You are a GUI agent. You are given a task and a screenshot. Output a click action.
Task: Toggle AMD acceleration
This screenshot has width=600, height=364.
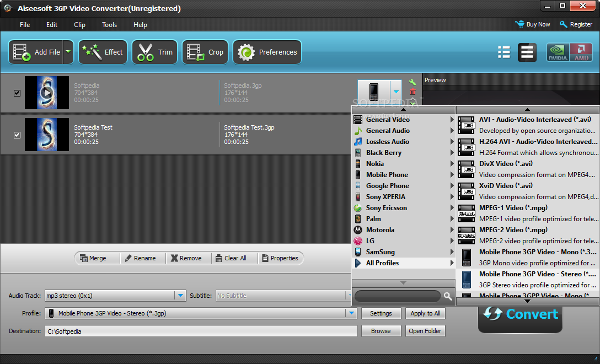(x=581, y=52)
